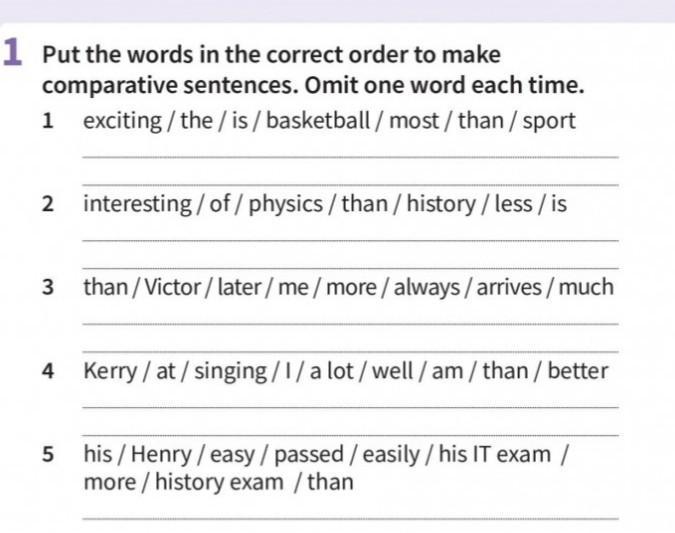Click the first answer line under question 2

click(x=350, y=241)
